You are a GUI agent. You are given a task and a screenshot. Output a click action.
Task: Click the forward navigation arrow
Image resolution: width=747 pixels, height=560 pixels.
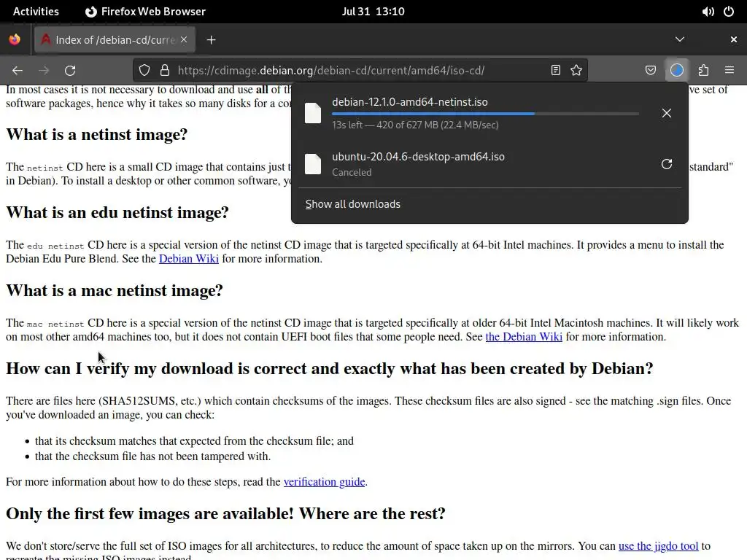pos(44,71)
